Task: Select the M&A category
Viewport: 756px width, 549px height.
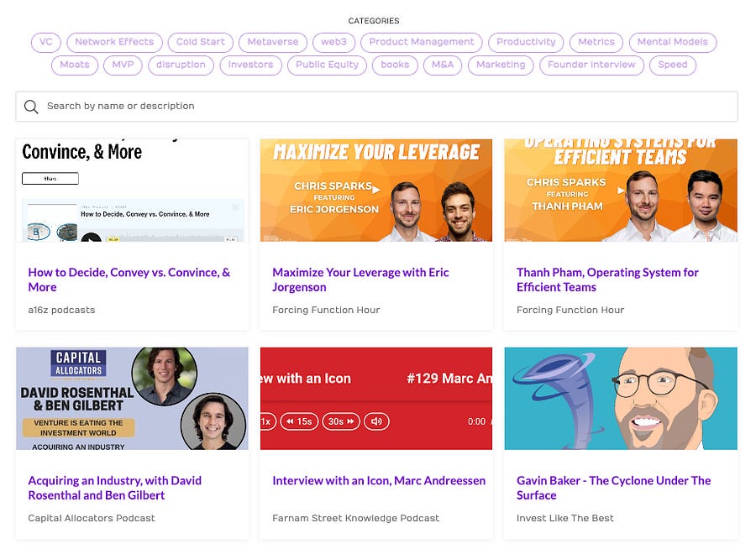Action: [443, 65]
